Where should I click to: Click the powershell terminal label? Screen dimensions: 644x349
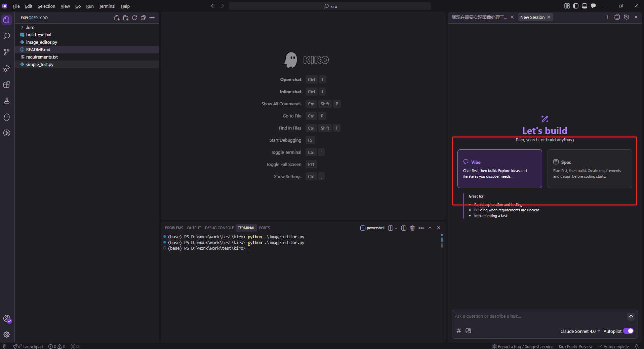click(x=372, y=228)
